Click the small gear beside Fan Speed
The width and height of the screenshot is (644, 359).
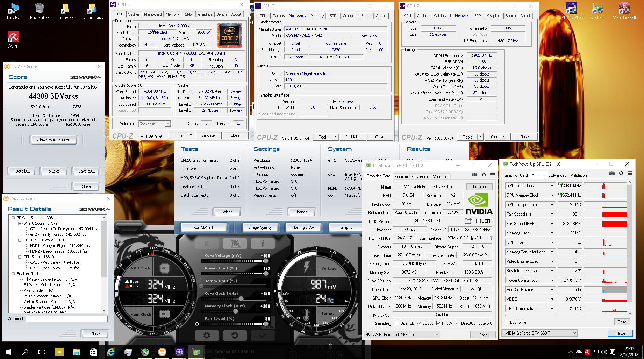(197, 324)
